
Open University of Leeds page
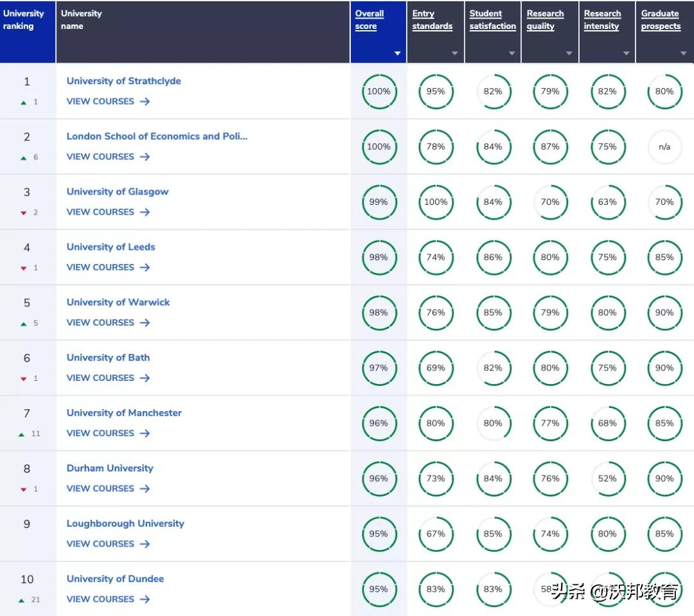[x=111, y=247]
